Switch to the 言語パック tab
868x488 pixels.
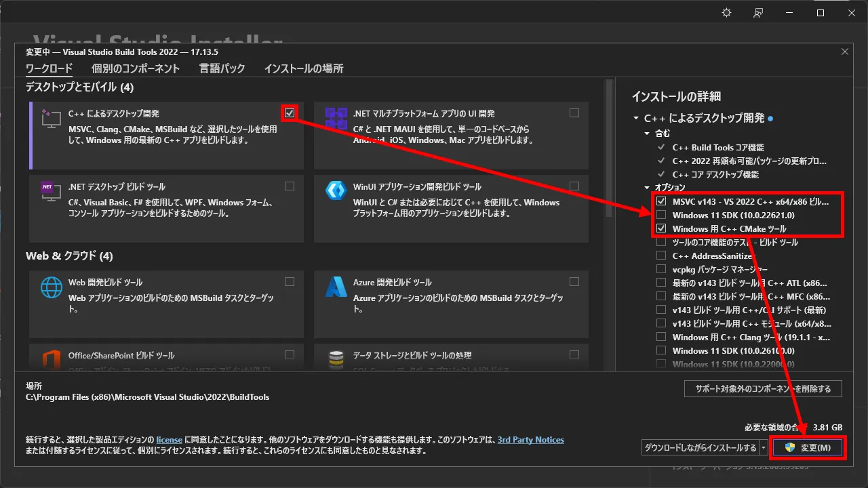[222, 68]
